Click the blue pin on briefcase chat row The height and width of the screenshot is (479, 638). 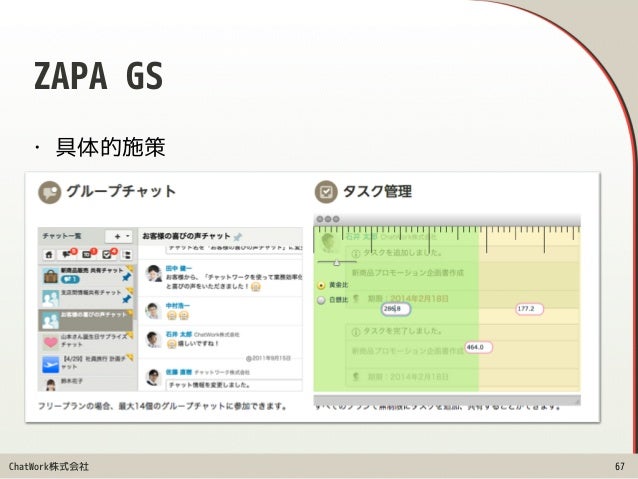click(x=127, y=277)
